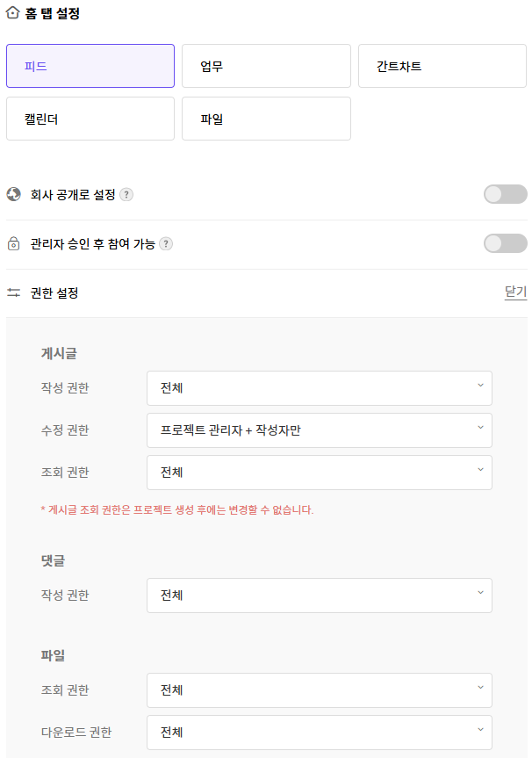Click the home icon beside 홈 탭 설정
Viewport: 532px width, 758px height.
[12, 13]
